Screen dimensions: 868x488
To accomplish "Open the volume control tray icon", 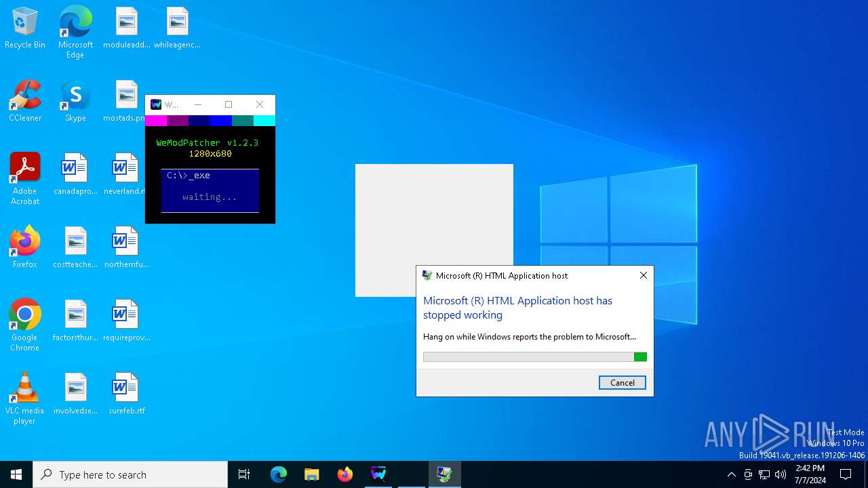I will point(781,474).
